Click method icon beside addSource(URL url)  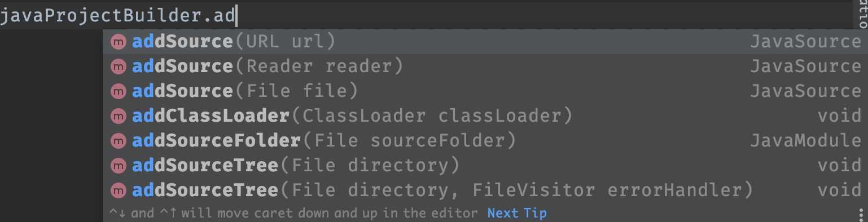tap(118, 42)
